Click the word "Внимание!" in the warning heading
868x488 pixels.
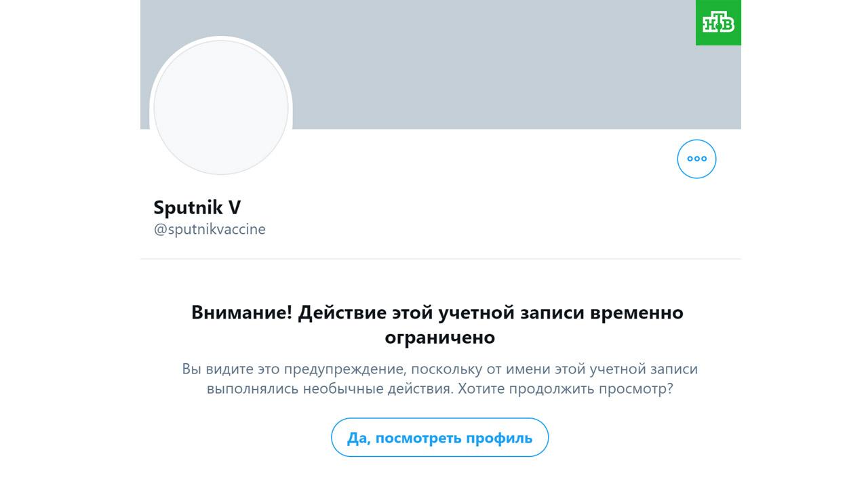click(x=241, y=312)
